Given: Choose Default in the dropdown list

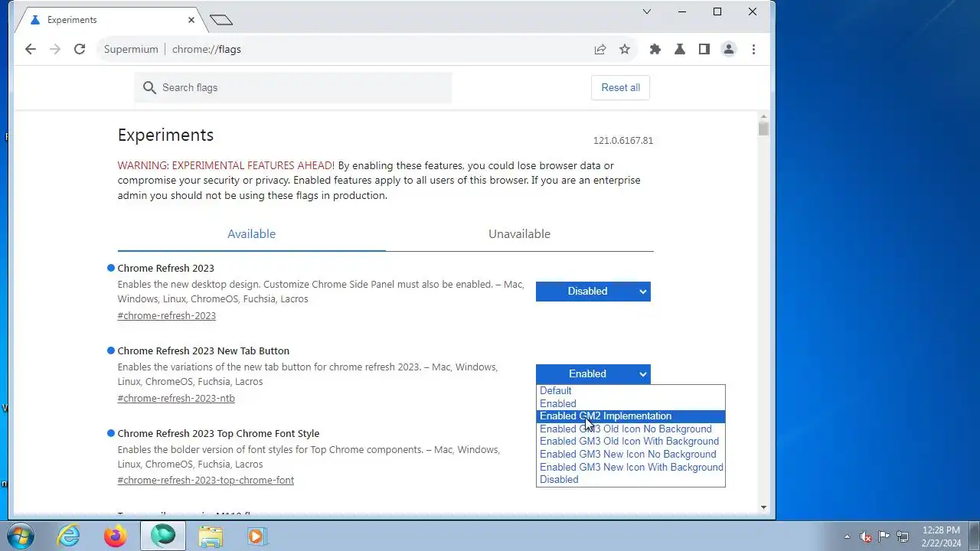Looking at the screenshot, I should [631, 390].
